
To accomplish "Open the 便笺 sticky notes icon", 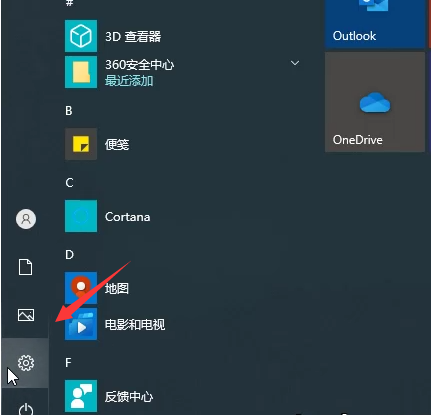I will click(x=81, y=144).
